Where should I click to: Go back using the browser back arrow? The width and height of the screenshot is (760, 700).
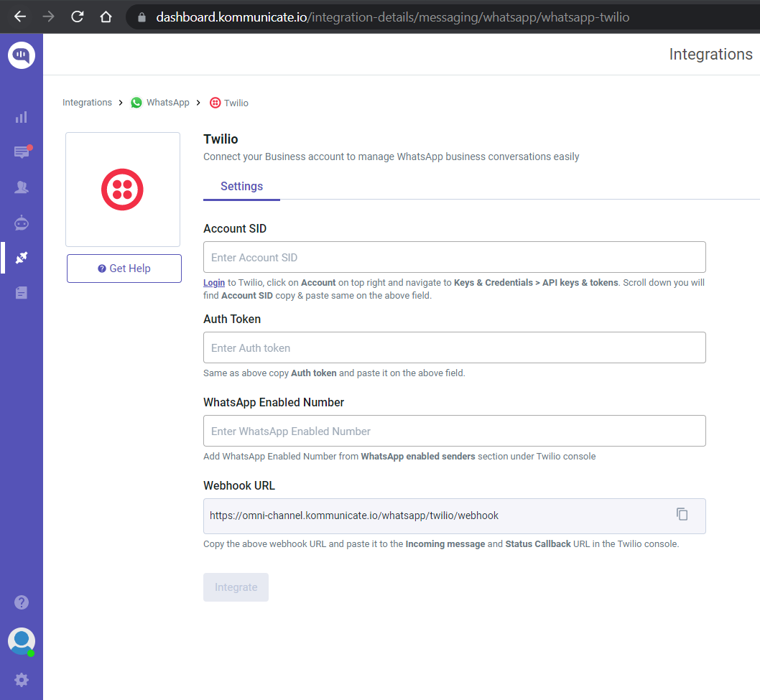click(20, 17)
